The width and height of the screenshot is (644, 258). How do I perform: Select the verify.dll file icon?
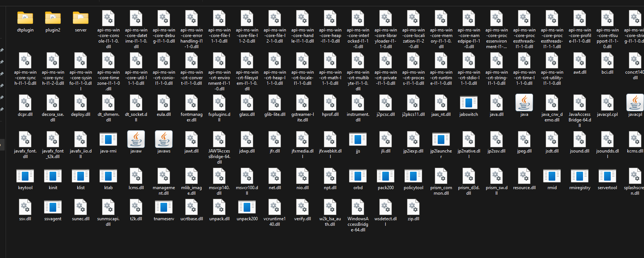pyautogui.click(x=302, y=207)
